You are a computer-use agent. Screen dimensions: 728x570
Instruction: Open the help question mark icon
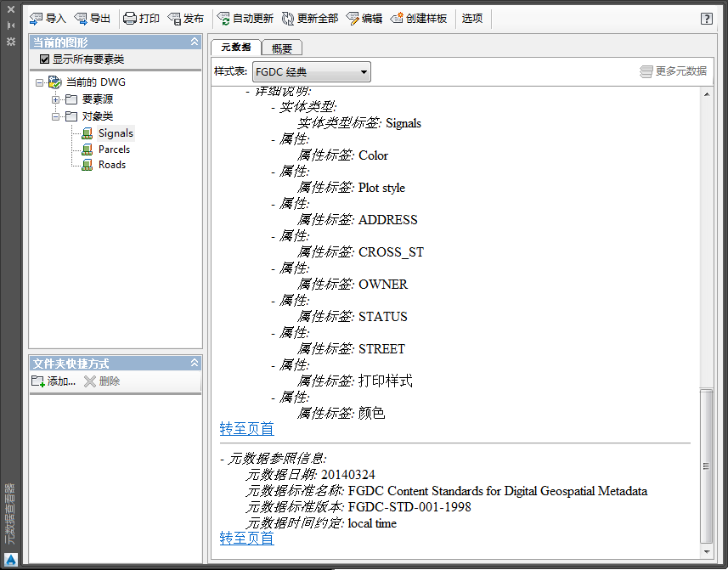point(706,19)
